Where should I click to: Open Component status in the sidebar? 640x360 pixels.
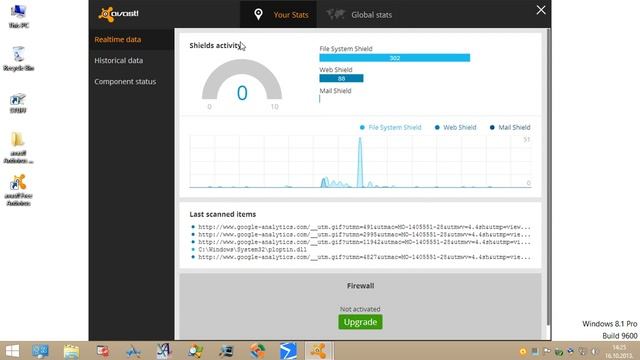131,82
